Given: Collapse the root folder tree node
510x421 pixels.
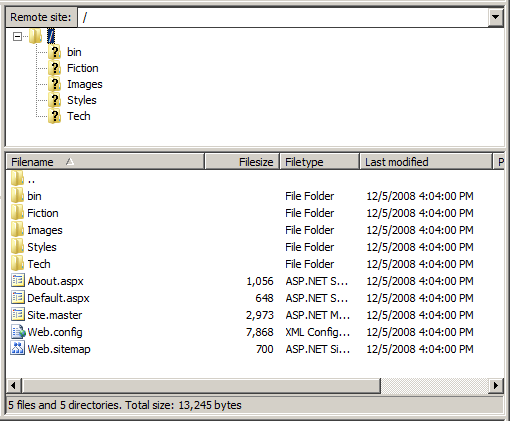Looking at the screenshot, I should click(x=17, y=36).
